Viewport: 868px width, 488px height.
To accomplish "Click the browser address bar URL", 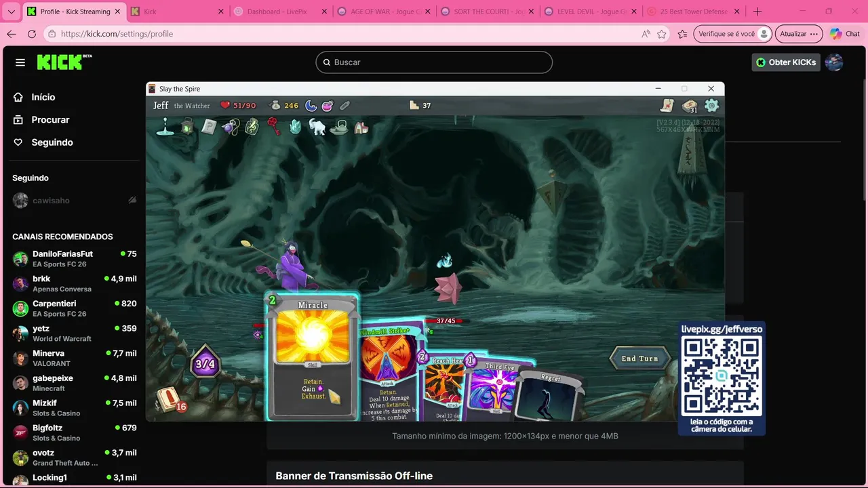I will [x=117, y=34].
